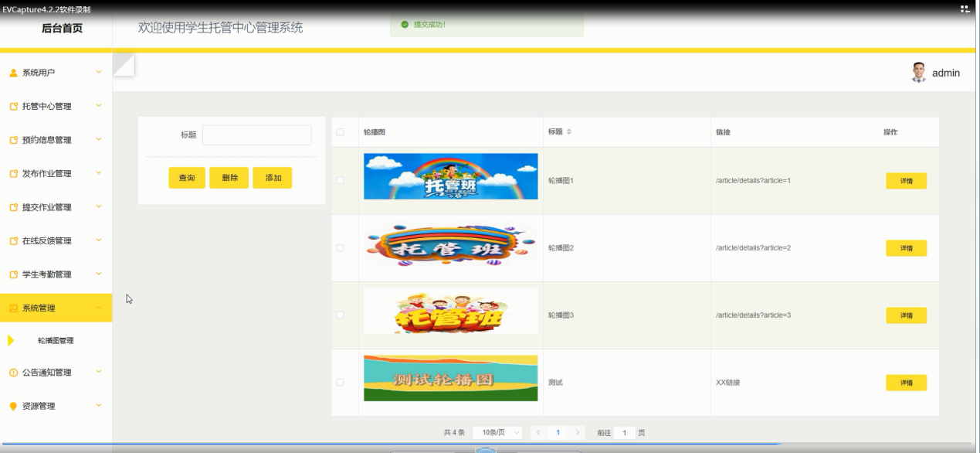This screenshot has height=453, width=980.
Task: Click the 发布作业管理 menu icon
Action: pos(13,174)
